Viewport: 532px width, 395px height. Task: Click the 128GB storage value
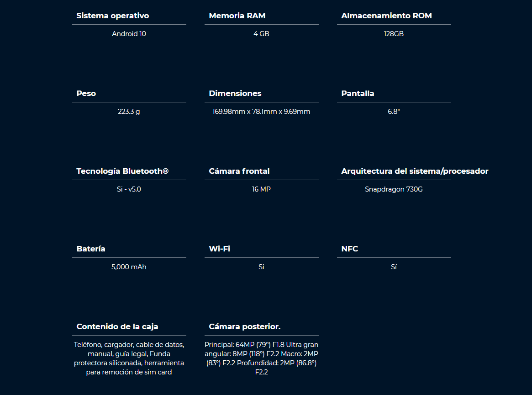[394, 34]
